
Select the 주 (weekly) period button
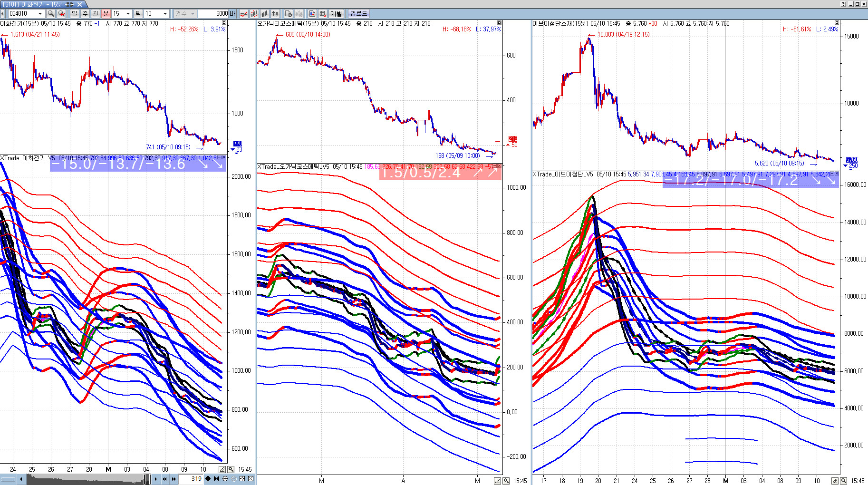(85, 14)
